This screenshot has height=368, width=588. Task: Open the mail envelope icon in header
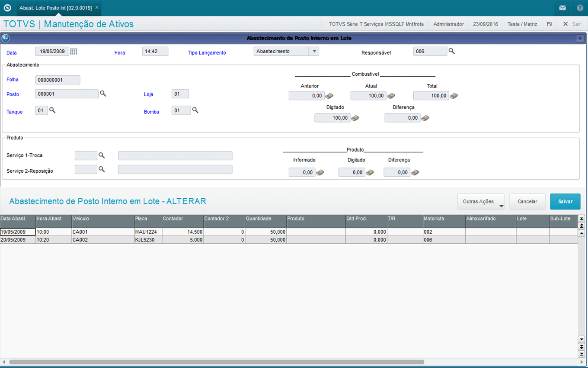(x=562, y=8)
